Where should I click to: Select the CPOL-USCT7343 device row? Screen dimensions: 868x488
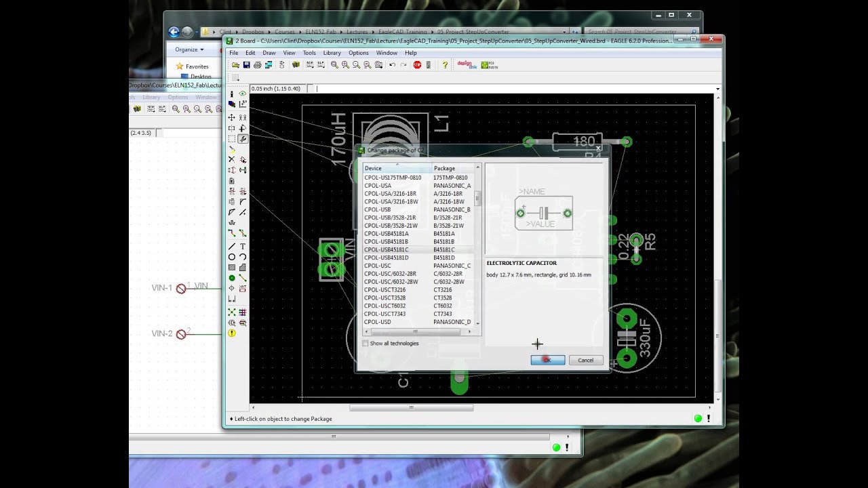pos(418,314)
